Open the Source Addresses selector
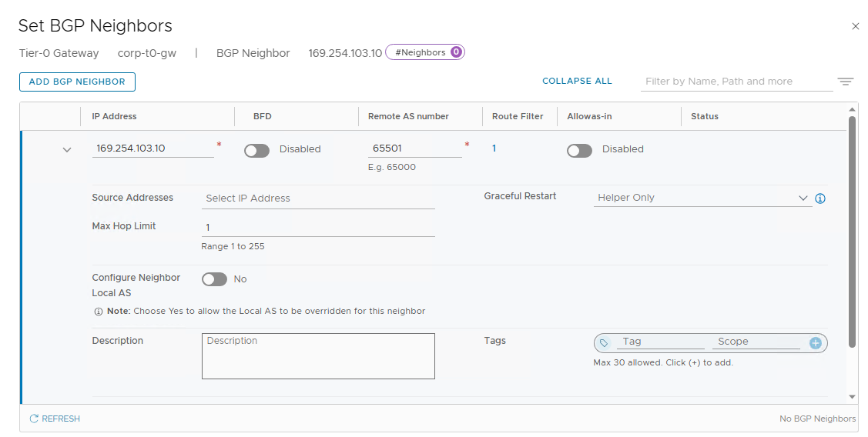 (318, 198)
